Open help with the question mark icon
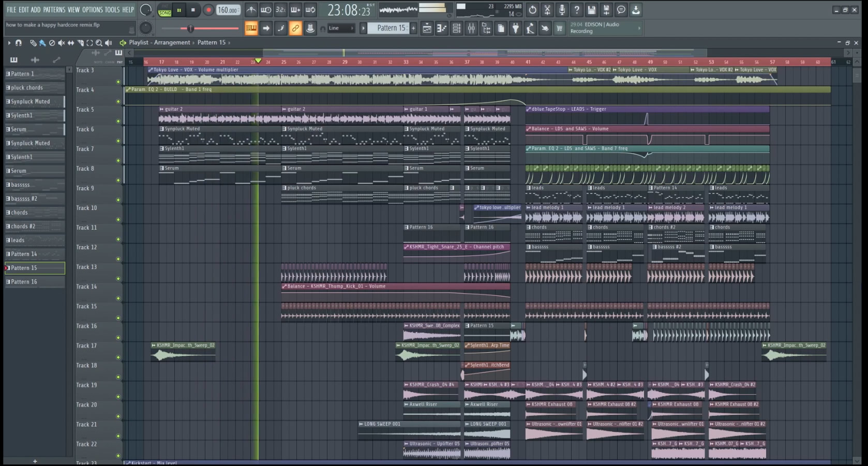The width and height of the screenshot is (868, 466). click(x=577, y=10)
